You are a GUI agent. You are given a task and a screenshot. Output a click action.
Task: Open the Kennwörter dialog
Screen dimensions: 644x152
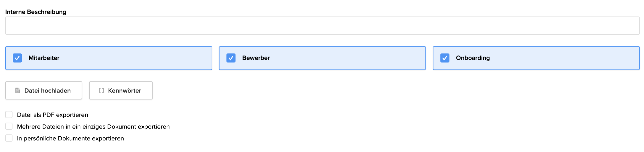(121, 90)
